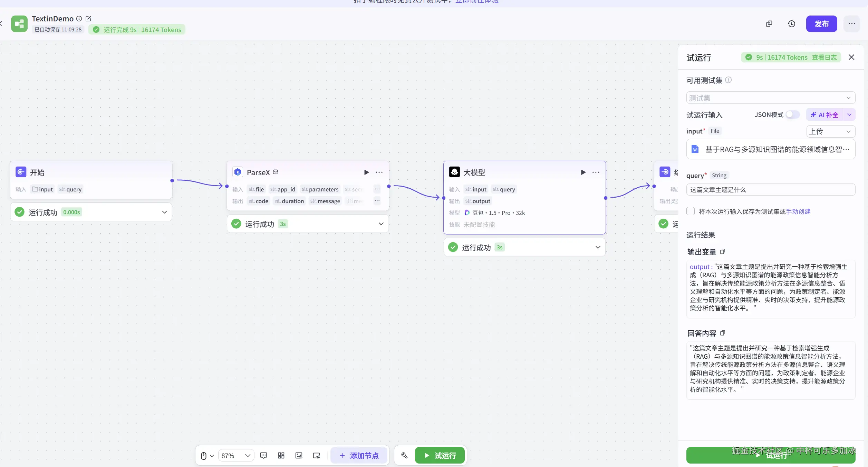
Task: Click the duplicate workflow icon in header
Action: 769,24
